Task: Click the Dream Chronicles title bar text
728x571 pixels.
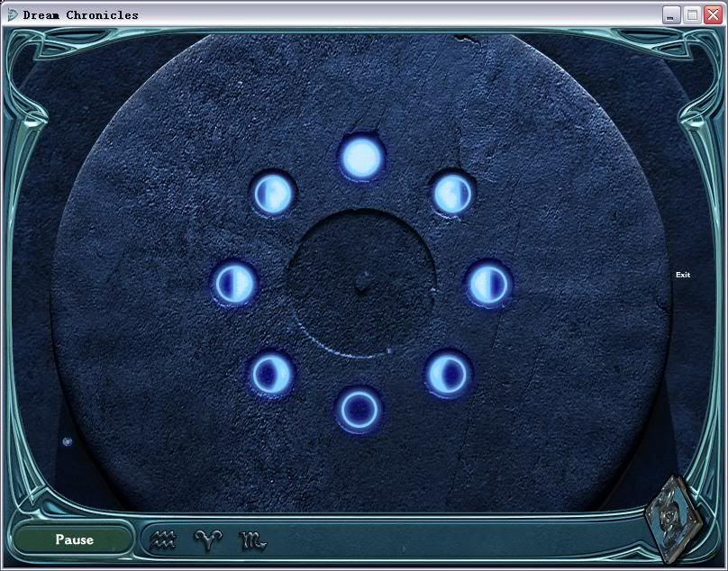Action: [81, 15]
